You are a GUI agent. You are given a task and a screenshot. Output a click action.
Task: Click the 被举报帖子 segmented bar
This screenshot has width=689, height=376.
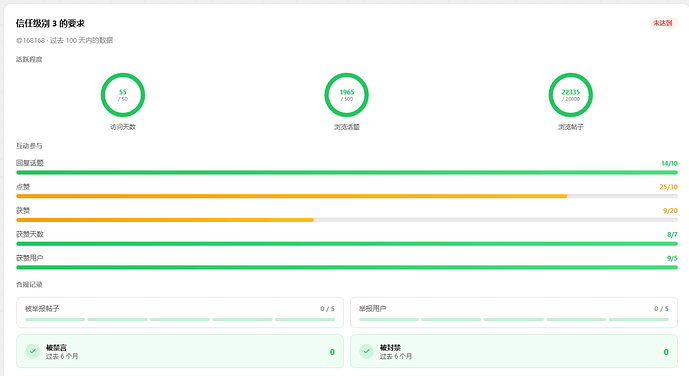(180, 319)
